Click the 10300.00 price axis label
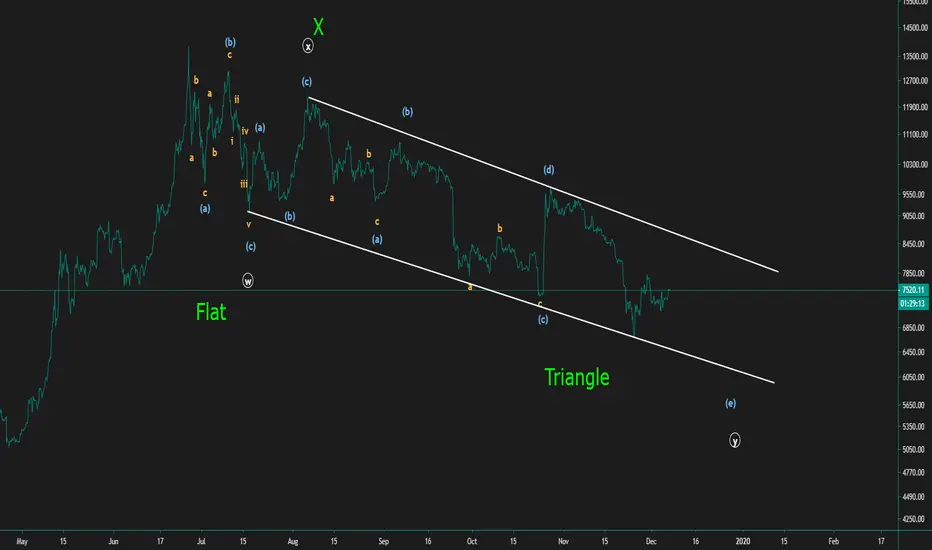Image resolution: width=932 pixels, height=550 pixels. pos(915,165)
